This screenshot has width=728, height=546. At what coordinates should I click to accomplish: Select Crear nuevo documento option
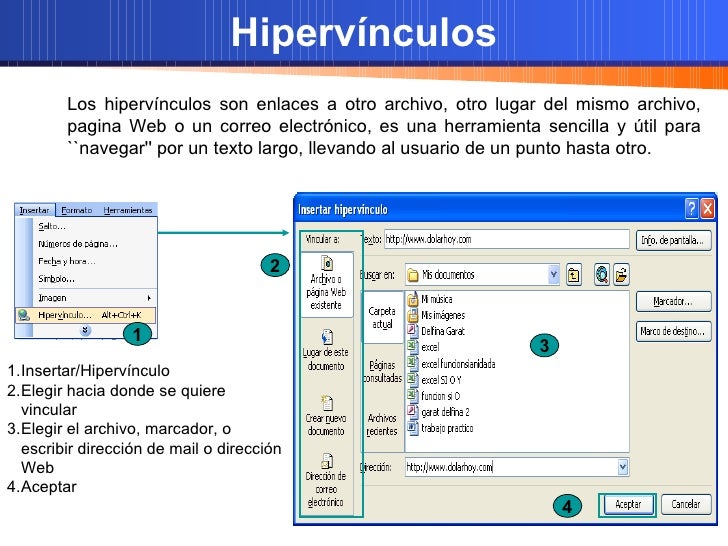coord(326,416)
